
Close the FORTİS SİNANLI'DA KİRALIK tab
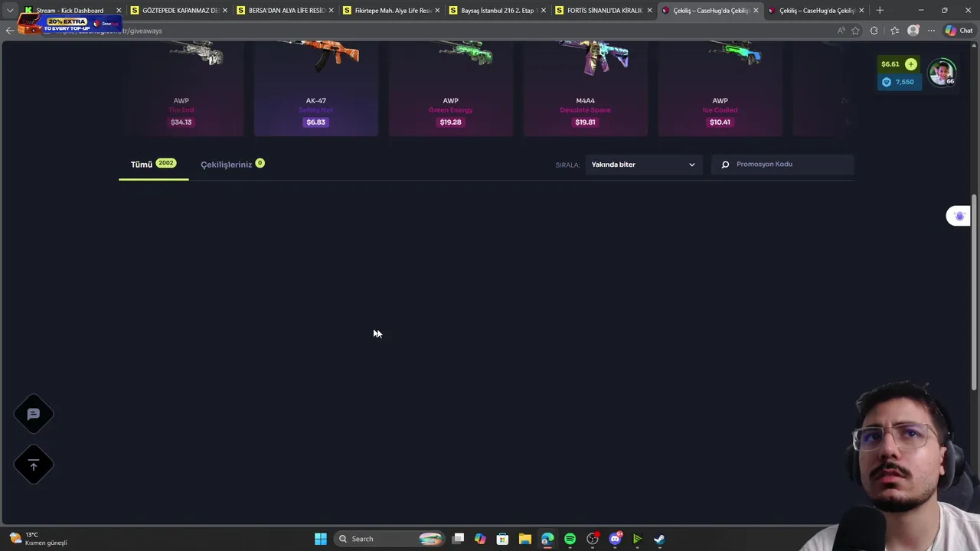(649, 11)
